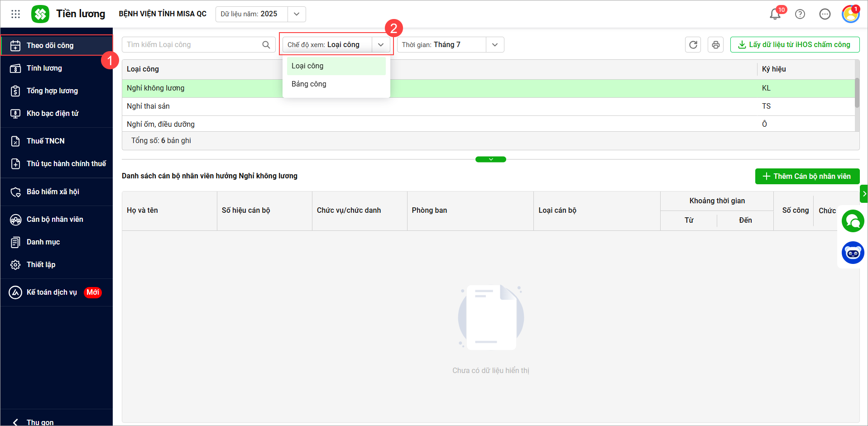
Task: Click the Thiết lập gear icon
Action: tap(15, 265)
